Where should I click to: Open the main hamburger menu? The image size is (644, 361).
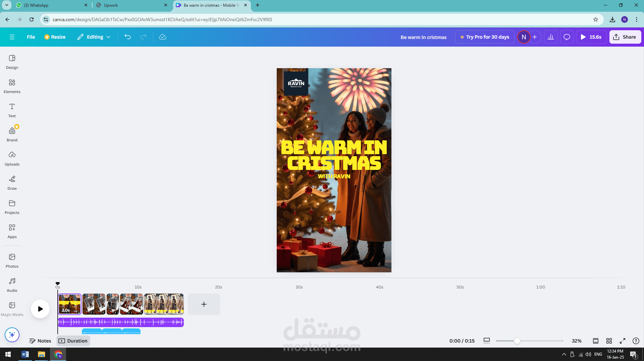click(12, 37)
